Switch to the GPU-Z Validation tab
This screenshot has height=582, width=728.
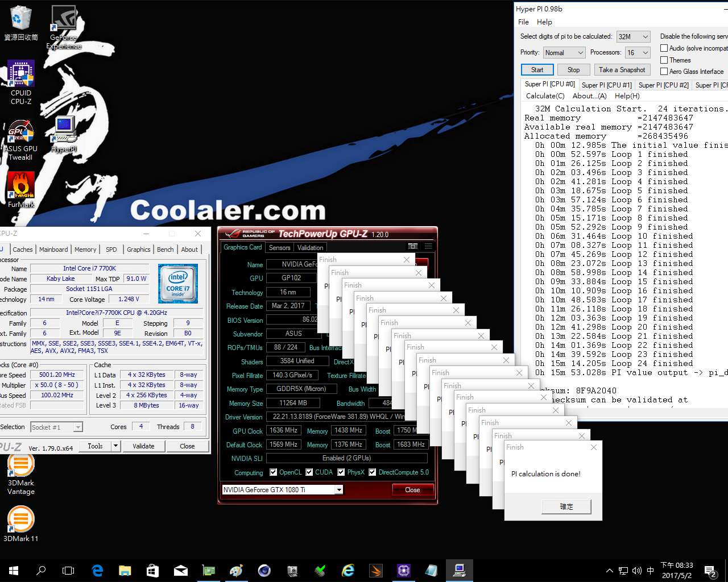(x=310, y=247)
